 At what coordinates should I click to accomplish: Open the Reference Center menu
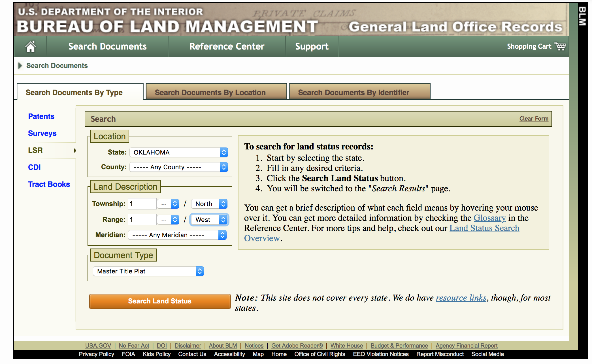227,46
